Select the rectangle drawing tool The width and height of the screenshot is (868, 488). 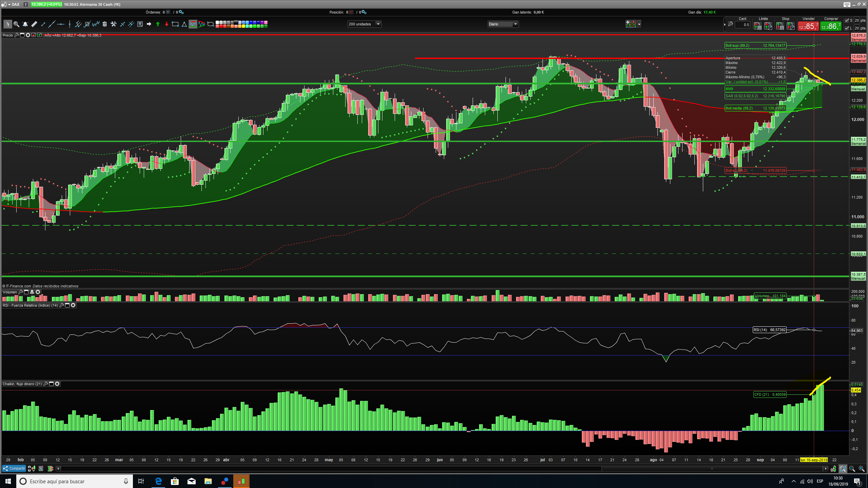point(175,24)
